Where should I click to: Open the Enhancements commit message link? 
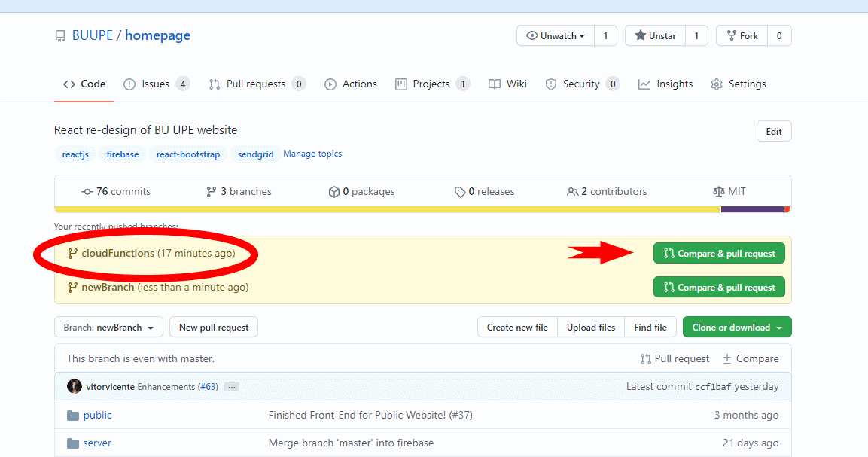(x=166, y=387)
